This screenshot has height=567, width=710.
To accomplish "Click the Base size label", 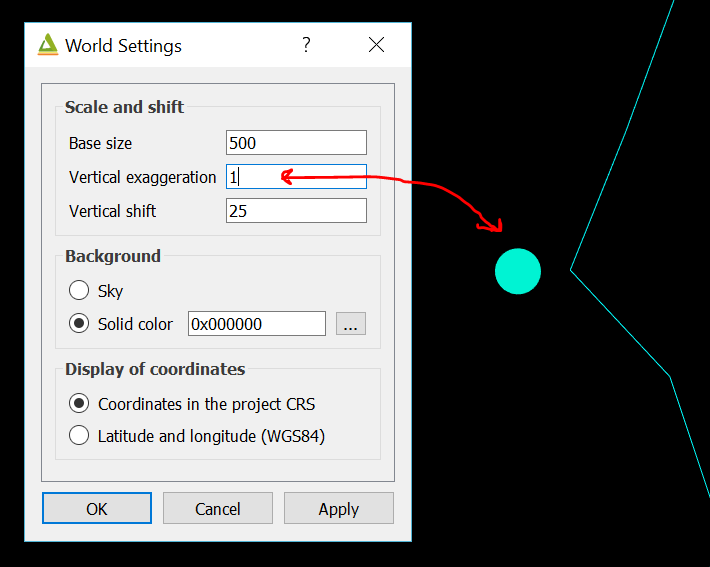I will (x=101, y=144).
